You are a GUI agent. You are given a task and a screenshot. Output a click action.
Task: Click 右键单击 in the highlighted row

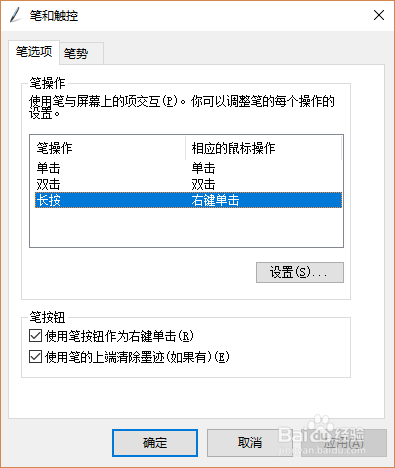click(215, 200)
